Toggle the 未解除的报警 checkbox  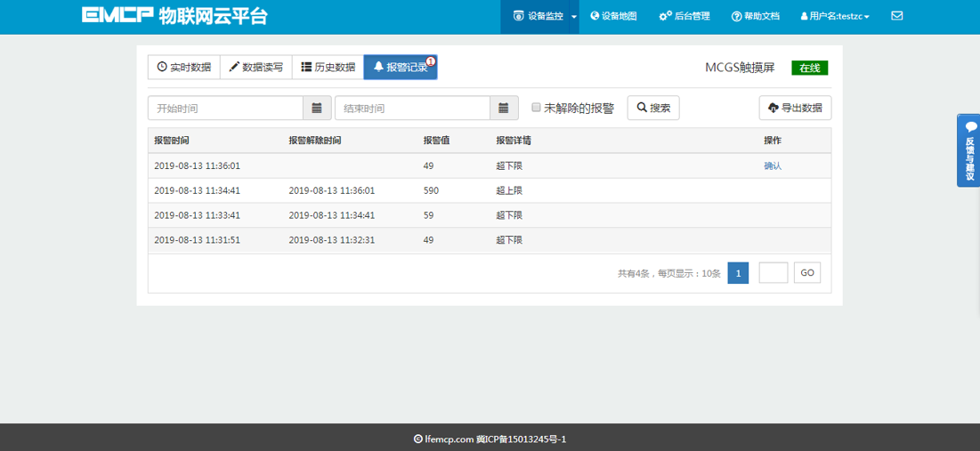[536, 108]
